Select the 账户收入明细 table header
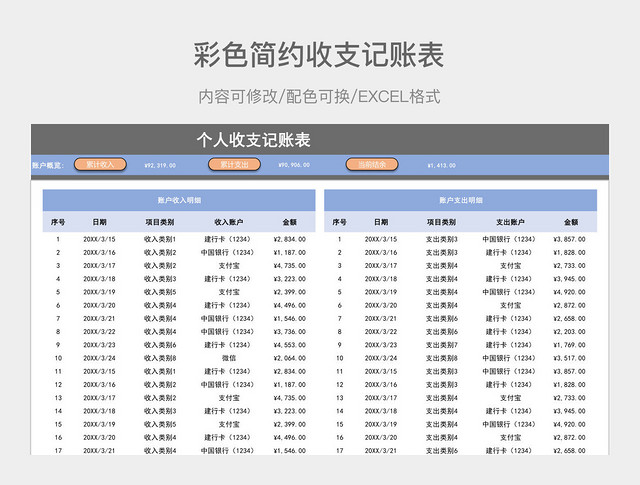Viewport: 640px width, 485px height. (179, 200)
